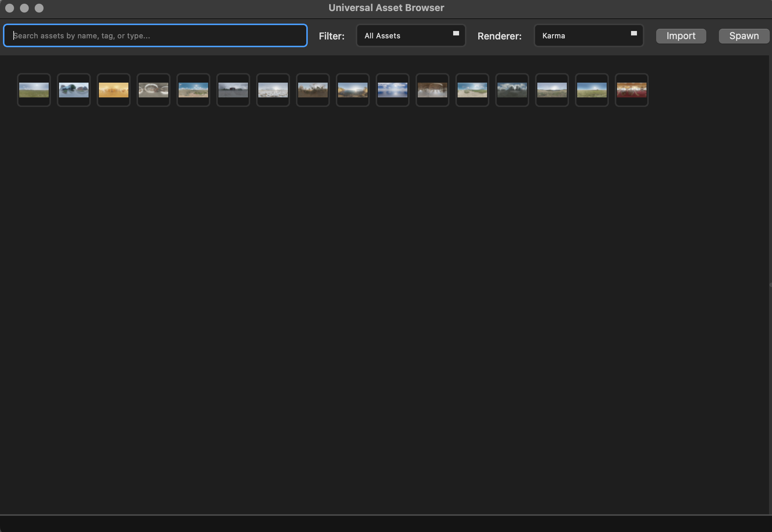Select the suburban street HDRI thumbnail
Viewport: 772px width, 532px height.
tap(73, 90)
